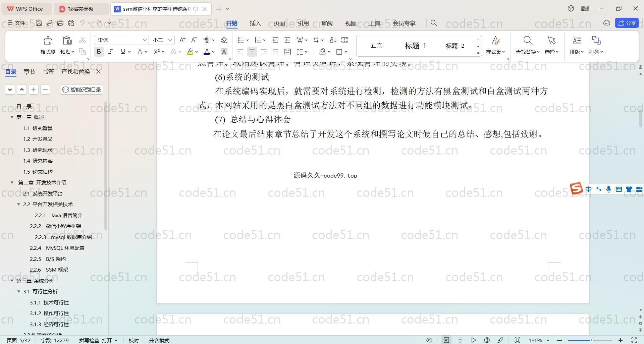Open the 文件 menu

(17, 23)
